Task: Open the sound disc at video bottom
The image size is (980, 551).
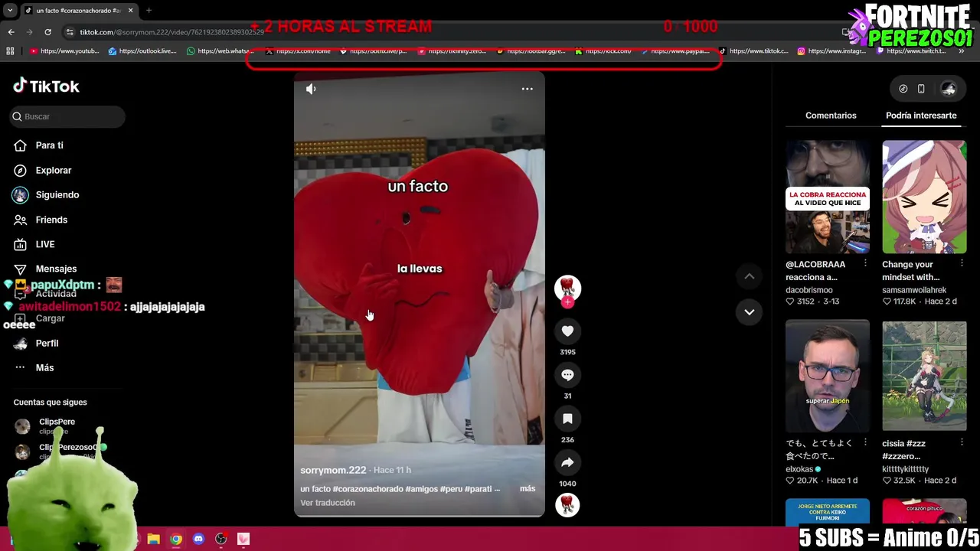Action: pos(567,504)
